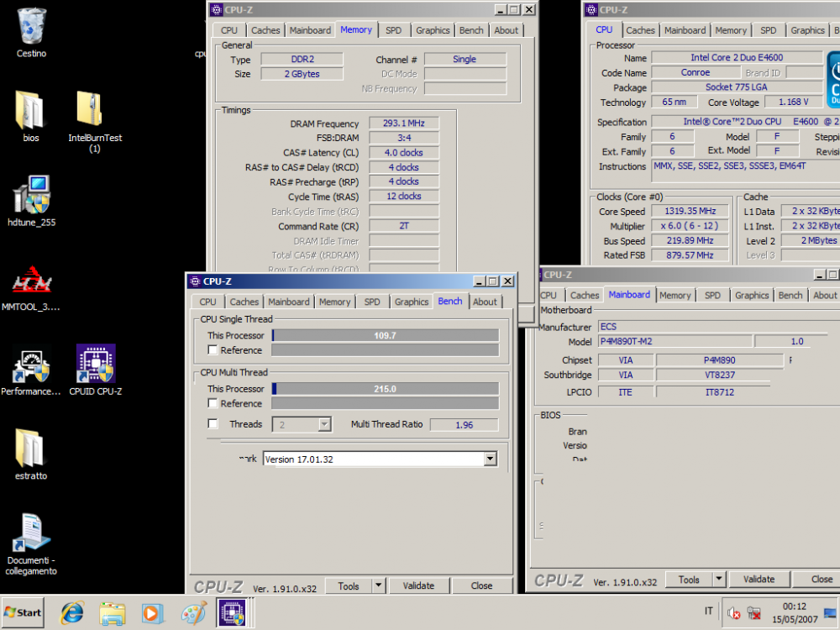This screenshot has width=840, height=630.
Task: Switch to the SPD tab in the Memory window
Action: pos(394,29)
